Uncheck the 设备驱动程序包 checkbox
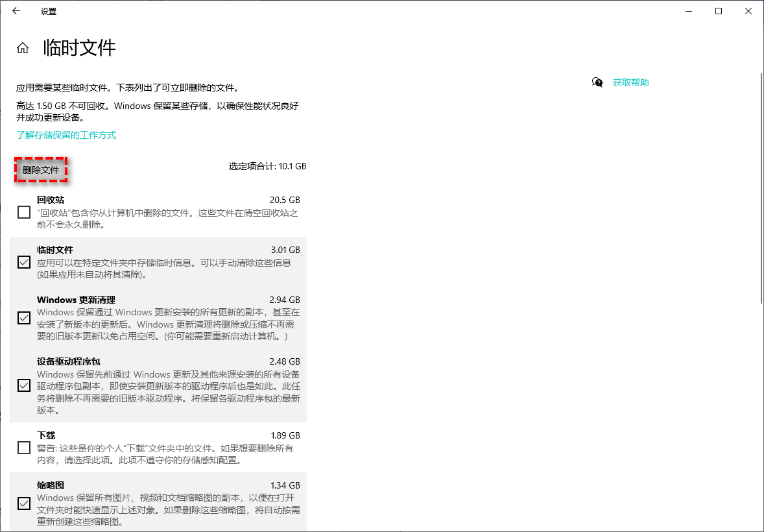 [23, 385]
